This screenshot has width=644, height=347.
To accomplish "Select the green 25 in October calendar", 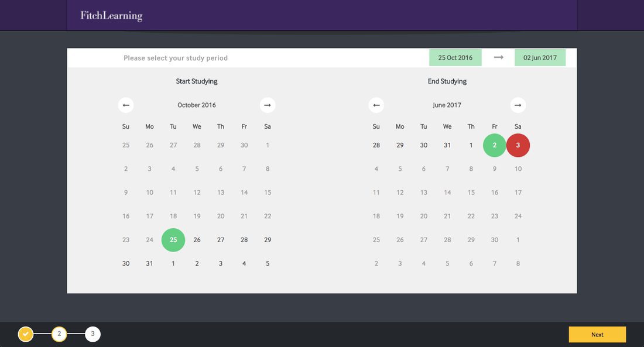I will [x=173, y=240].
